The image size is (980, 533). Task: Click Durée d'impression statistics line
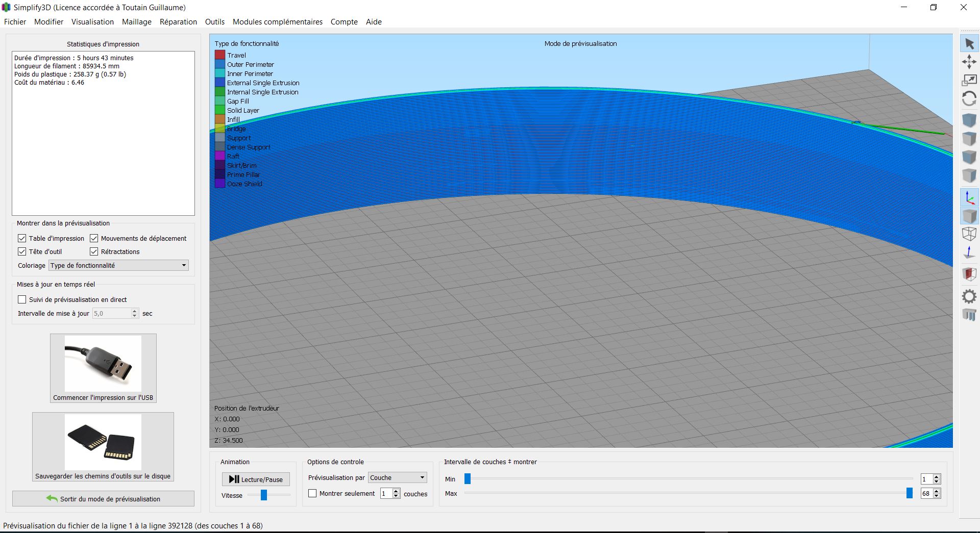click(74, 58)
